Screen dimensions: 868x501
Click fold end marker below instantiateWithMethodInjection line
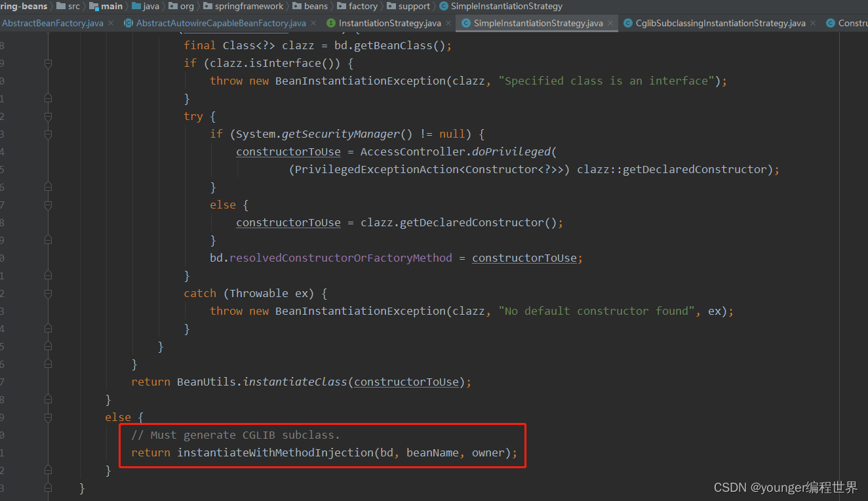tap(48, 470)
